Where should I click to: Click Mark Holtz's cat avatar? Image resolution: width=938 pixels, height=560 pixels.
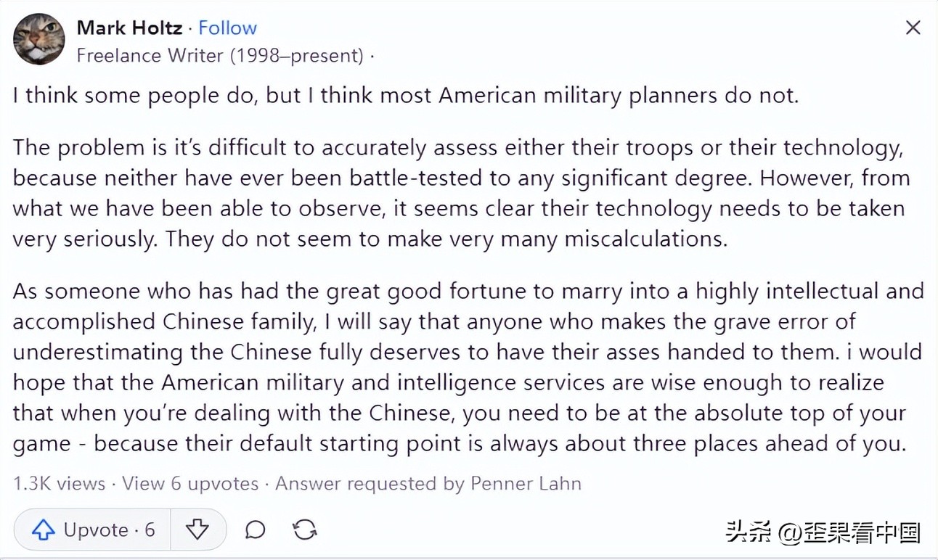(38, 38)
